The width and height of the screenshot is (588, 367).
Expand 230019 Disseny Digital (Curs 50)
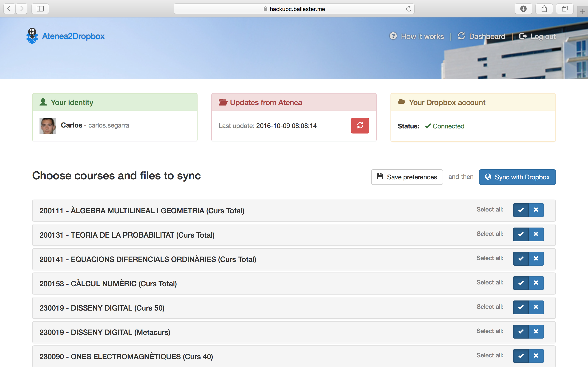102,308
